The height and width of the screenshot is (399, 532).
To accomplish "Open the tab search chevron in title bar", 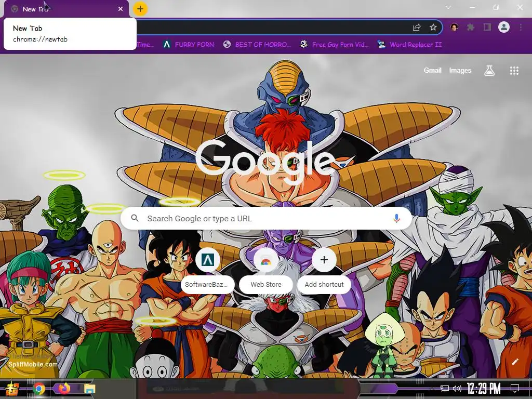I will click(448, 7).
